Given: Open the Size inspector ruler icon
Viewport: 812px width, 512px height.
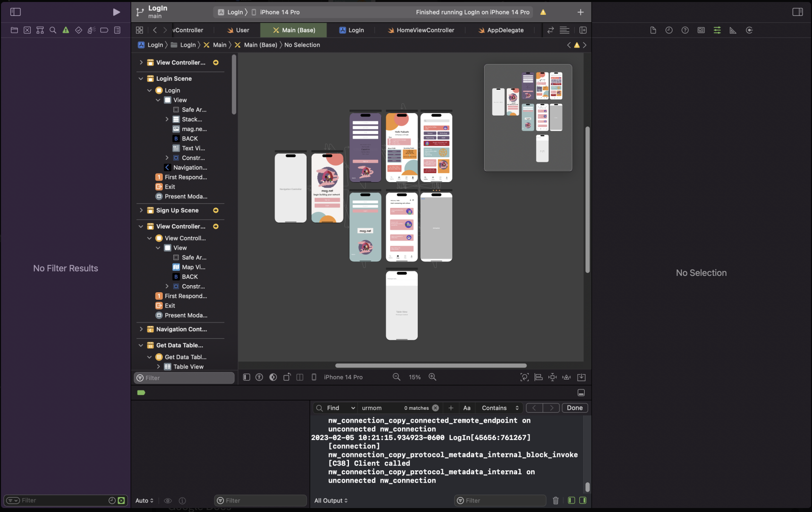Looking at the screenshot, I should point(733,30).
